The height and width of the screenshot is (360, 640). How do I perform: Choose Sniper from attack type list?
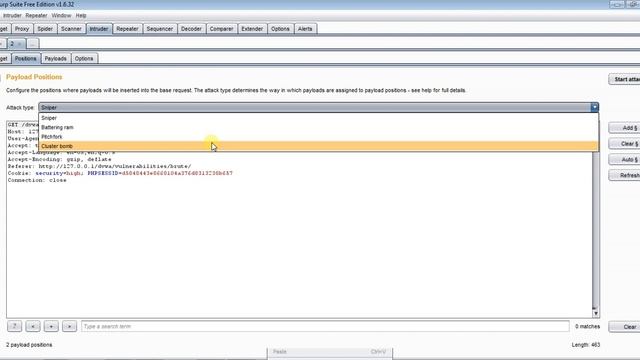pos(318,118)
